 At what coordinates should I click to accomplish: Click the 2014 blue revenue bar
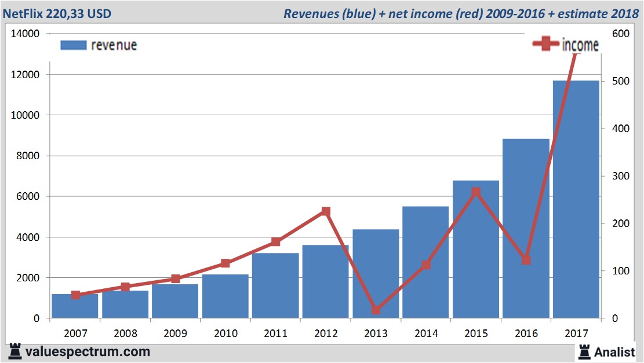tap(425, 263)
